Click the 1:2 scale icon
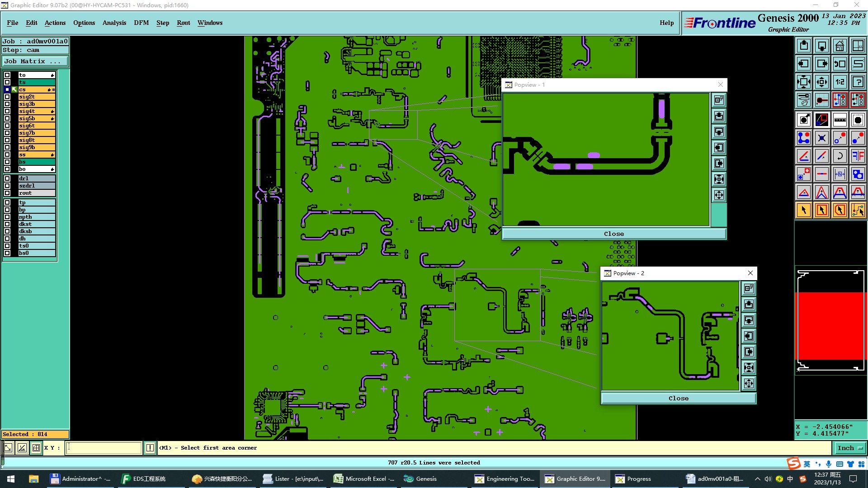The image size is (868, 488). click(x=840, y=82)
